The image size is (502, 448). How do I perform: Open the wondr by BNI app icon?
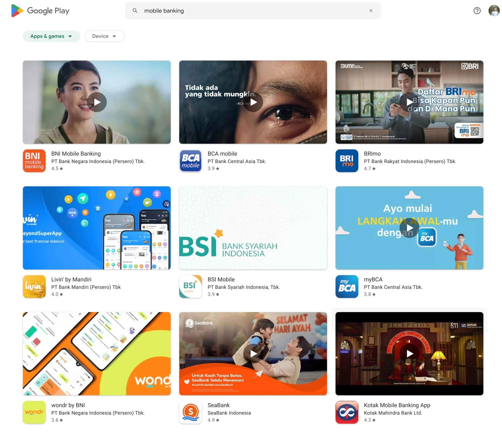tap(34, 412)
